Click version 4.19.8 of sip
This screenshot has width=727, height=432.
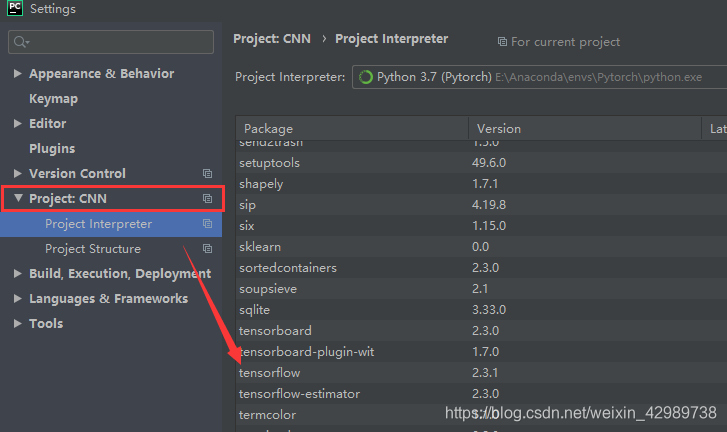pyautogui.click(x=489, y=204)
